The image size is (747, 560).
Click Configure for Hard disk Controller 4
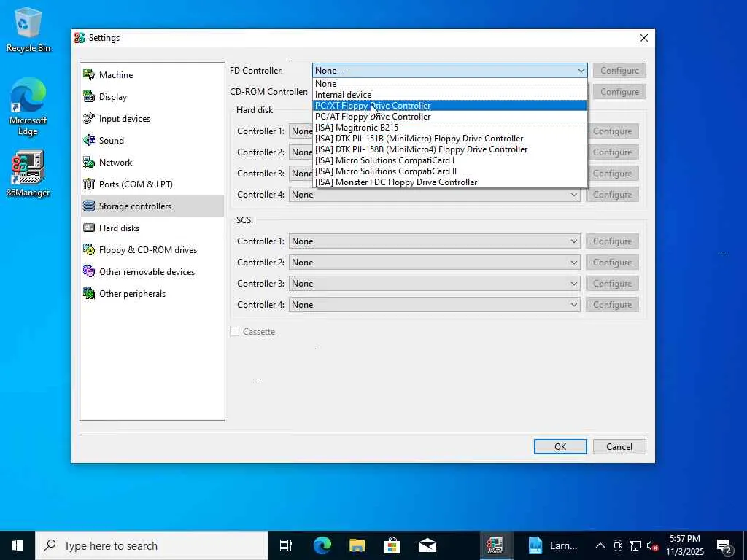pyautogui.click(x=612, y=194)
